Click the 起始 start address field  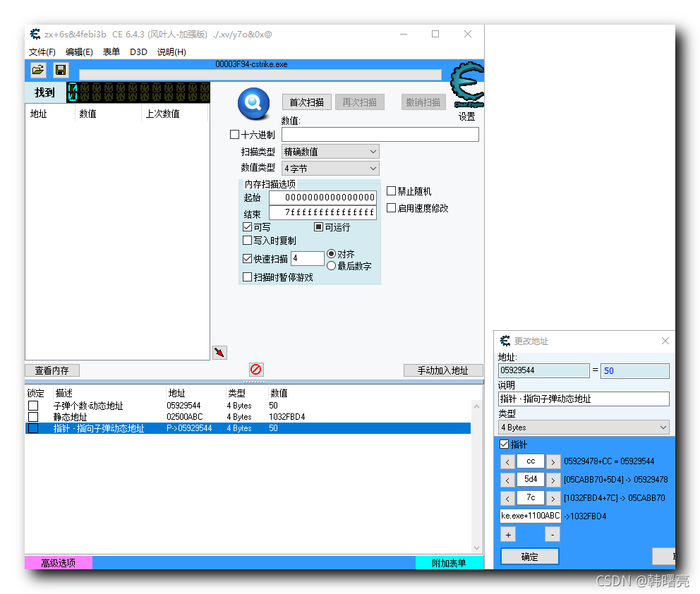[x=322, y=198]
